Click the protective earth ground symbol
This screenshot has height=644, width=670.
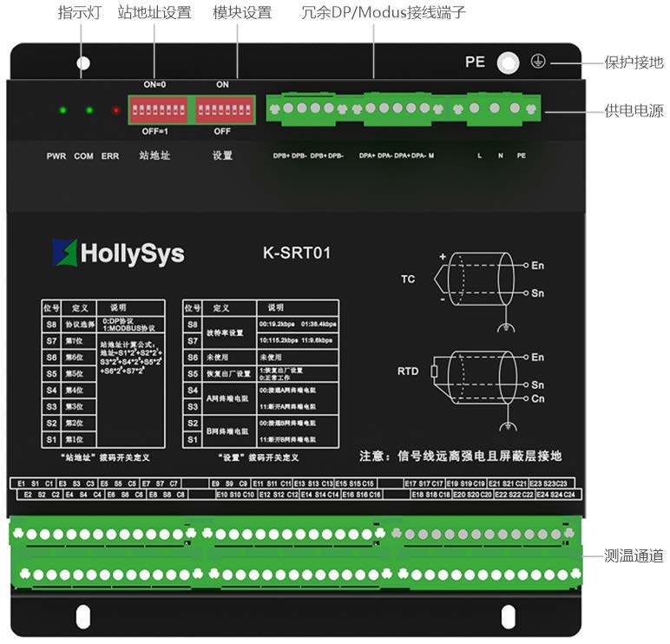click(x=538, y=62)
